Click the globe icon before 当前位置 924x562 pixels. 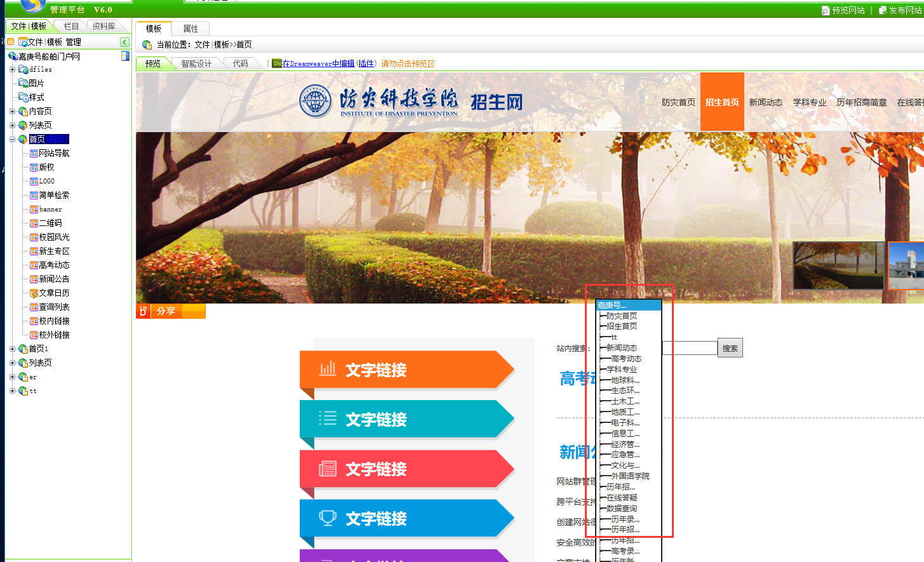point(147,44)
